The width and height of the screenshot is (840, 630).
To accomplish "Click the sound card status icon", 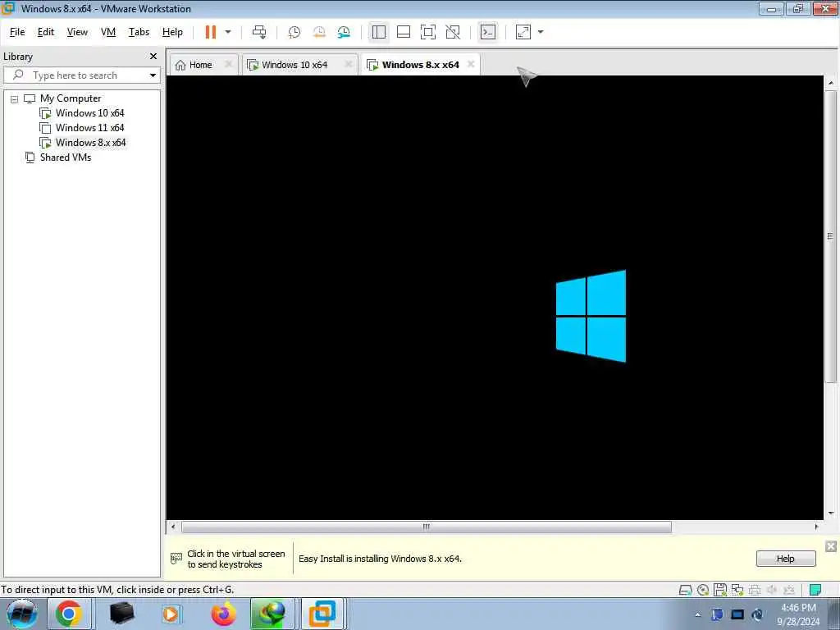I will coord(772,590).
